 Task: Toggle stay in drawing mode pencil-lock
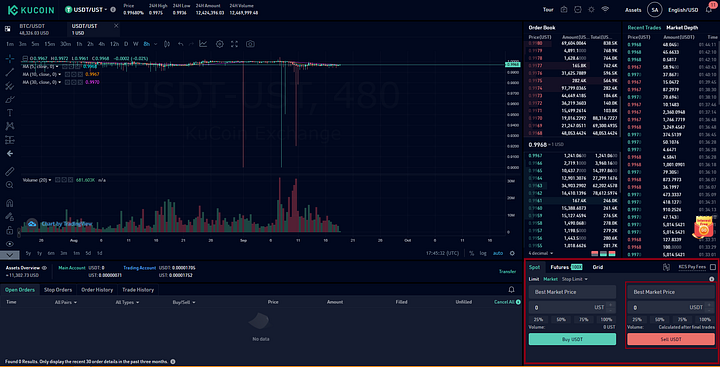click(10, 216)
